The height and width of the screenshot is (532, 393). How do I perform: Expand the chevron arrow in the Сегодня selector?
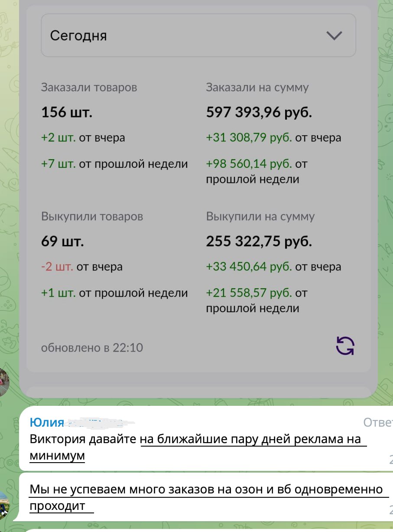pos(335,36)
